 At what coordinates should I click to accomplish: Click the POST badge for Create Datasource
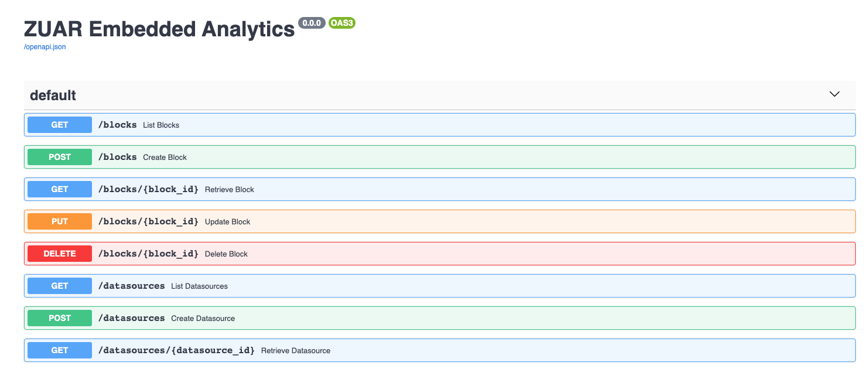(x=60, y=318)
